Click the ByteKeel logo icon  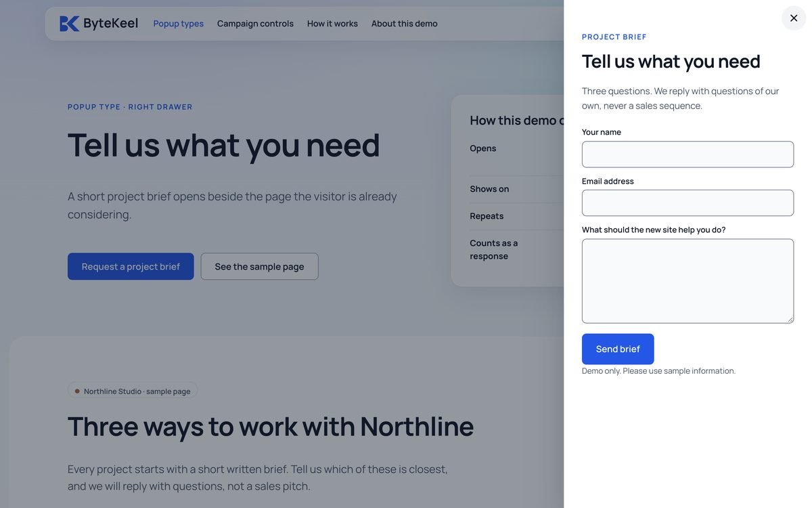point(70,24)
